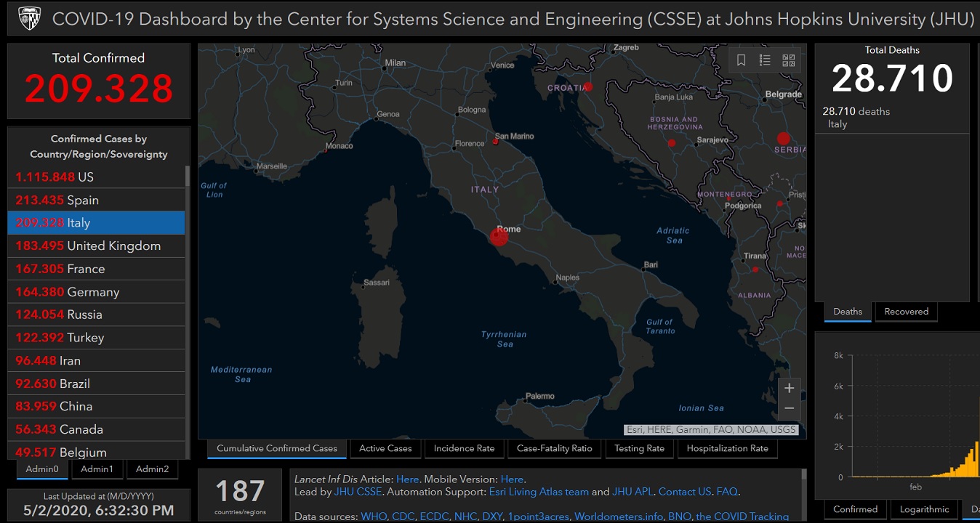Click the red marker at San Marino

[495, 142]
